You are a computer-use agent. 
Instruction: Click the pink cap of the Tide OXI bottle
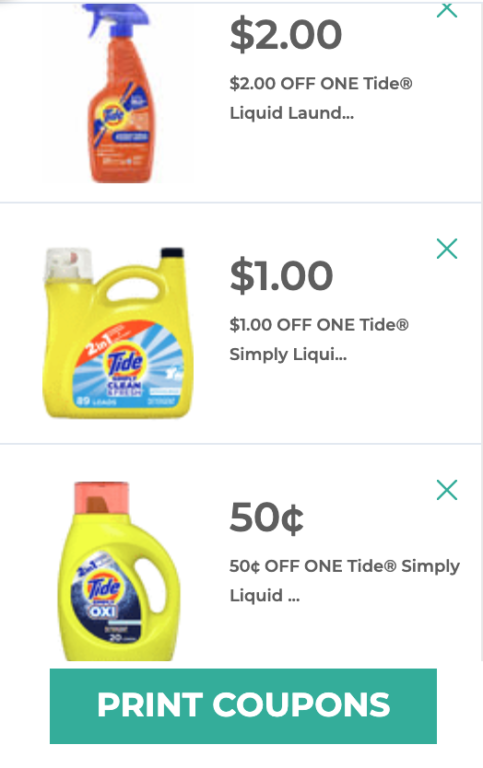coord(101,498)
